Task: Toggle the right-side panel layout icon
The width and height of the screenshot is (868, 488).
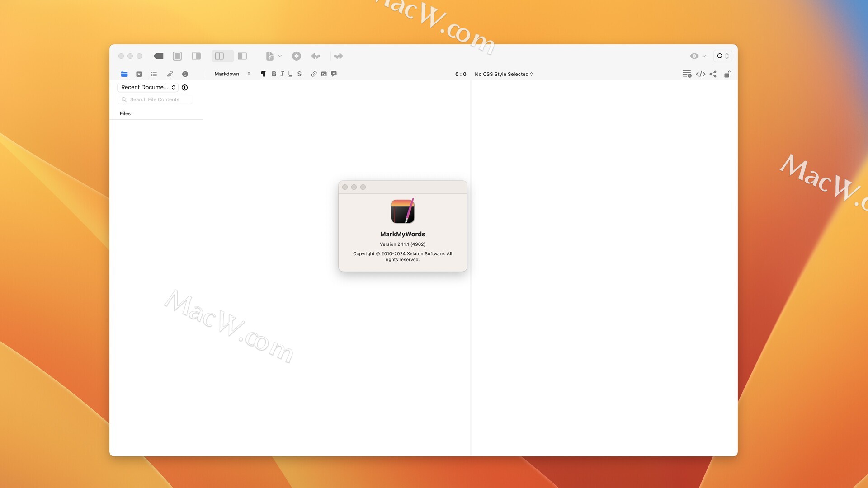Action: (196, 56)
